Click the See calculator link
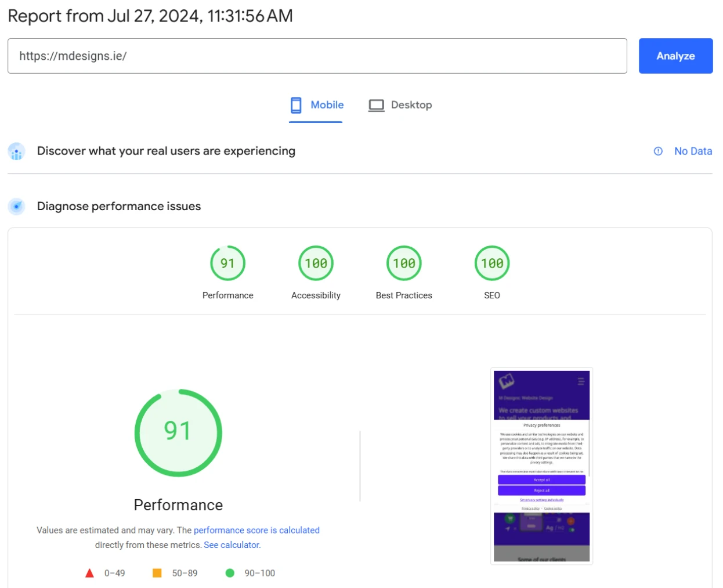Screen dimensions: 723x588 pos(231,544)
